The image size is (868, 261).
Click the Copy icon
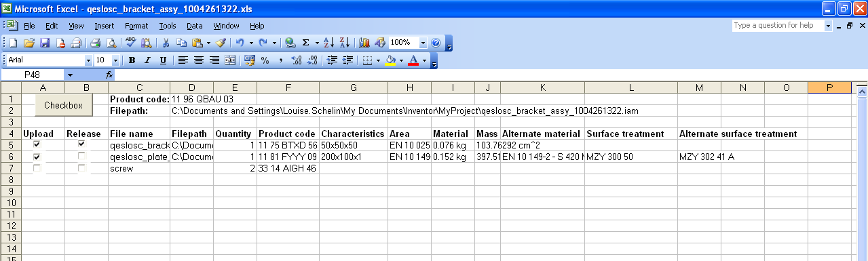[x=181, y=43]
